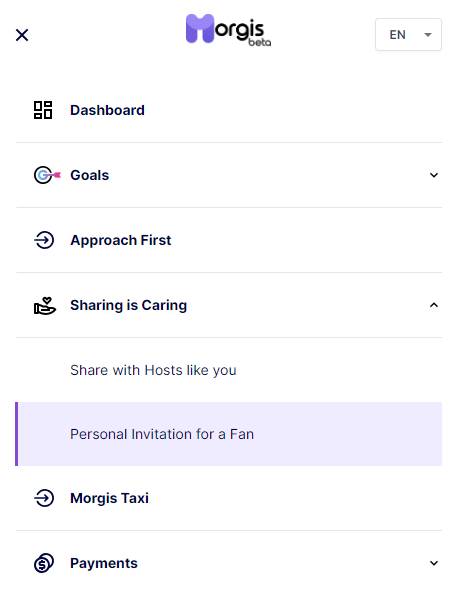The width and height of the screenshot is (452, 592).
Task: Click the Sharing is Caring hand-heart icon
Action: coord(45,305)
